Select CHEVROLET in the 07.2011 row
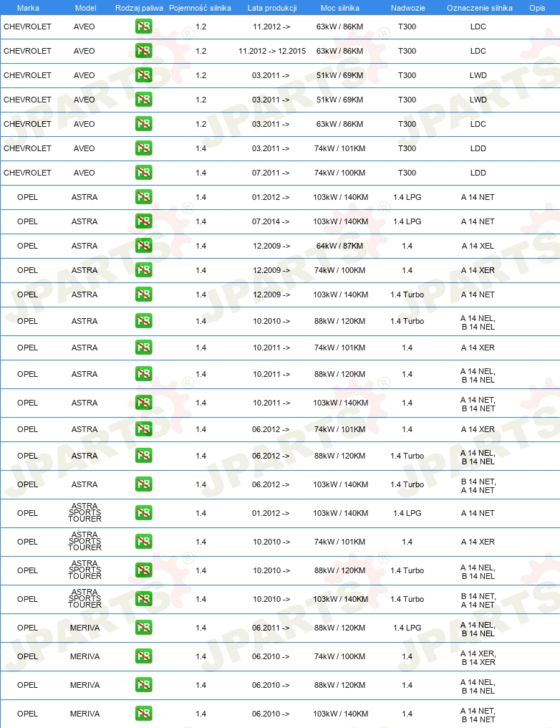This screenshot has width=560, height=728. click(x=27, y=173)
